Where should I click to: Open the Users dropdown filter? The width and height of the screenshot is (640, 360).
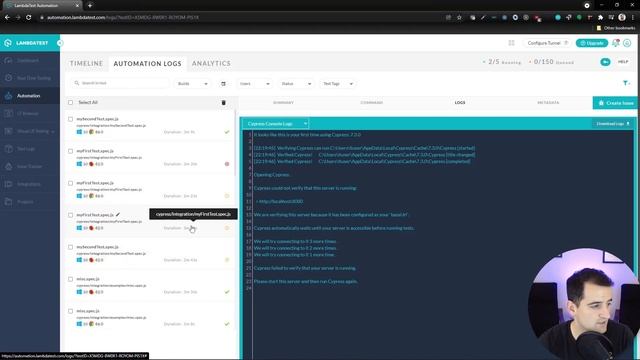click(255, 84)
